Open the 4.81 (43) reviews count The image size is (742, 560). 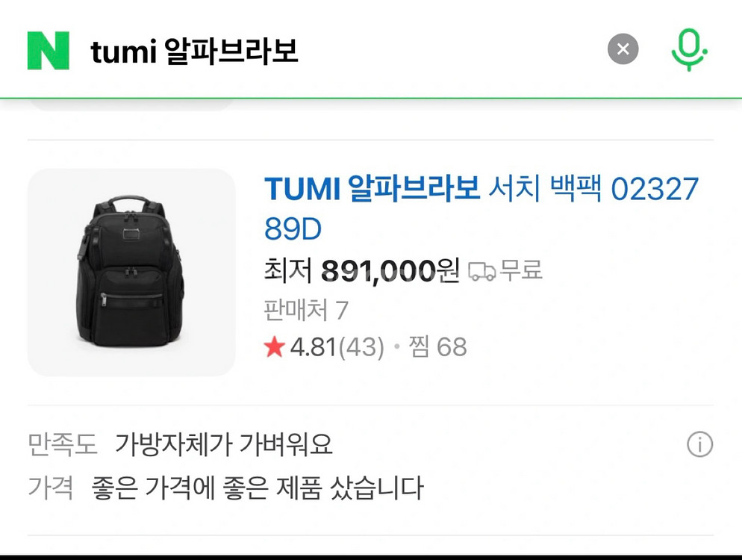(x=337, y=347)
